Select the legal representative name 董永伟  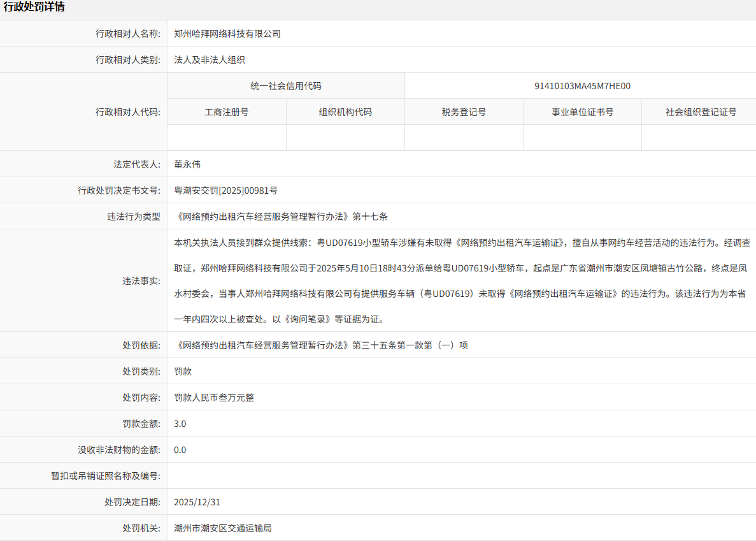point(187,164)
